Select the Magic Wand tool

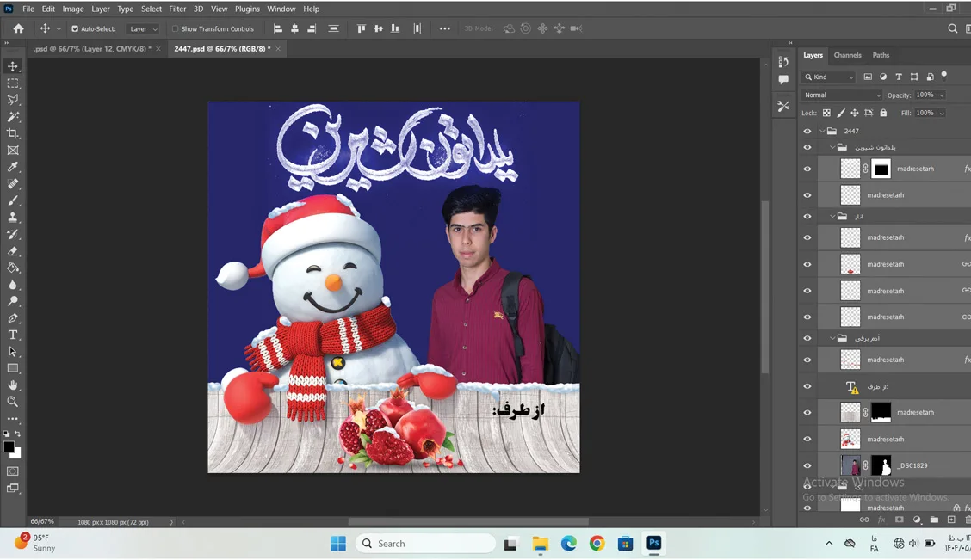coord(12,116)
